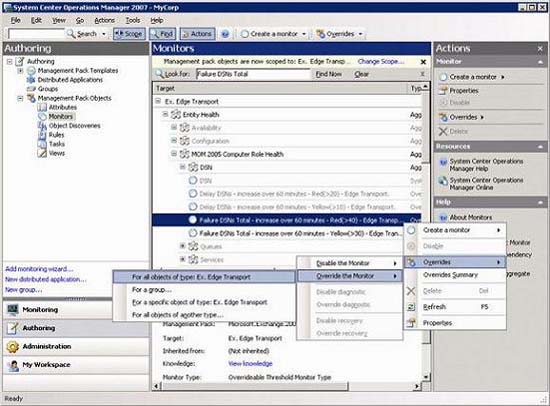Click the Rules icon in tree
Screen dimensions: 550x406
[x=42, y=135]
